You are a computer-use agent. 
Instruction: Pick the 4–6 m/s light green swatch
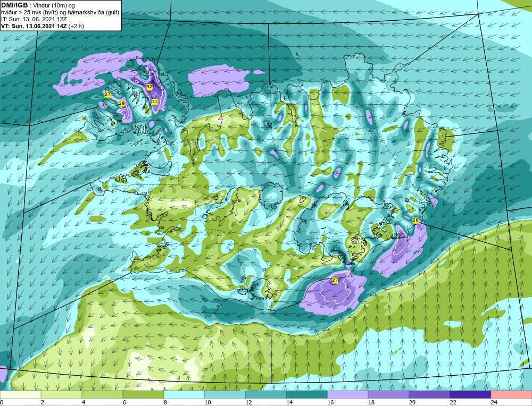tap(102, 395)
